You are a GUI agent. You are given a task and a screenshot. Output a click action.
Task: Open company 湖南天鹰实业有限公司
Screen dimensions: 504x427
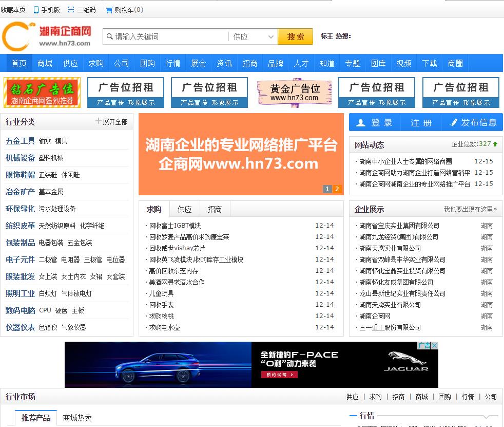click(x=390, y=248)
